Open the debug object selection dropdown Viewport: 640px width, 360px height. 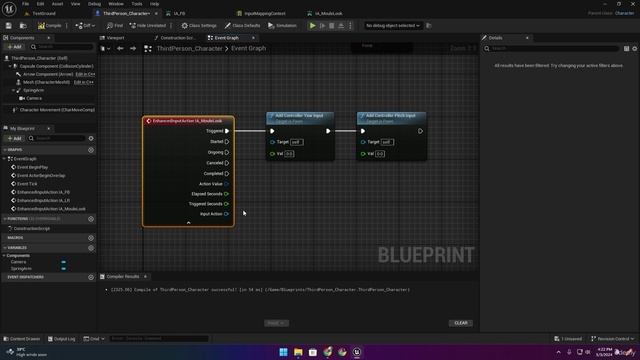(393, 25)
